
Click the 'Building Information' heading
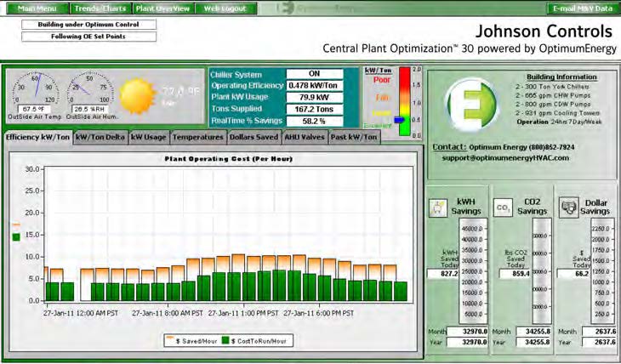(x=561, y=77)
